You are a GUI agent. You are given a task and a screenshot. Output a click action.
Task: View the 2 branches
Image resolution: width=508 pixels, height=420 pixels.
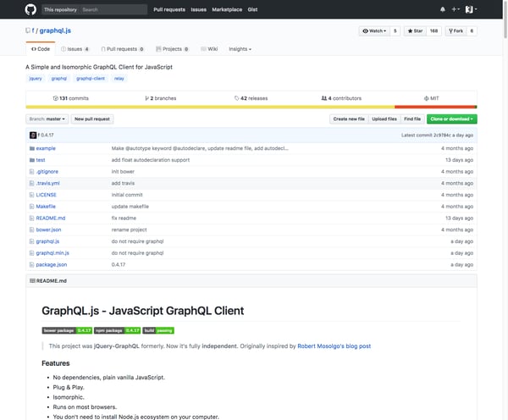pyautogui.click(x=161, y=98)
